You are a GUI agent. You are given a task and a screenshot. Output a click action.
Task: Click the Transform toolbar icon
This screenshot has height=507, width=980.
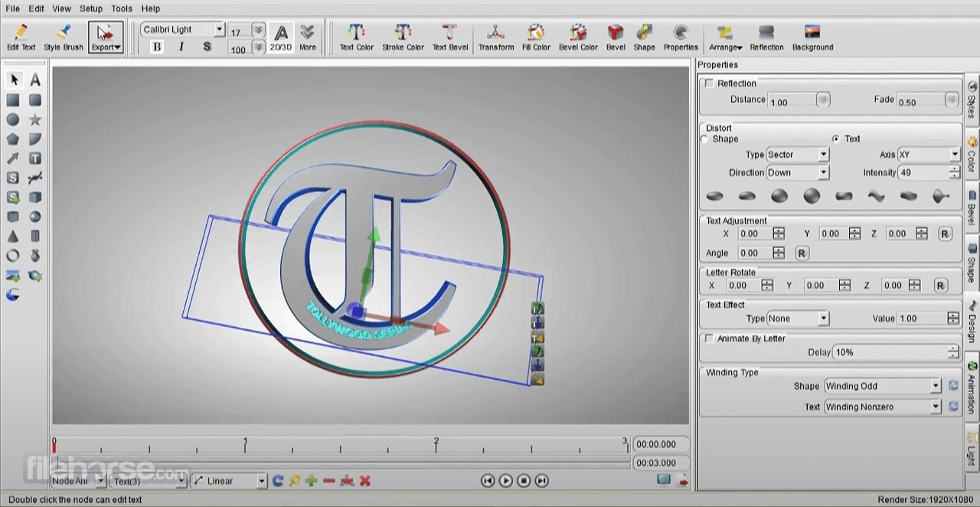[x=496, y=38]
